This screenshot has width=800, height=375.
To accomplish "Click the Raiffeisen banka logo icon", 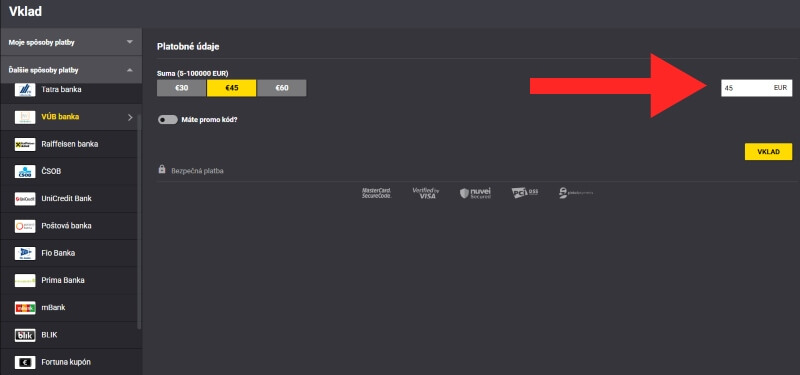I will click(25, 144).
